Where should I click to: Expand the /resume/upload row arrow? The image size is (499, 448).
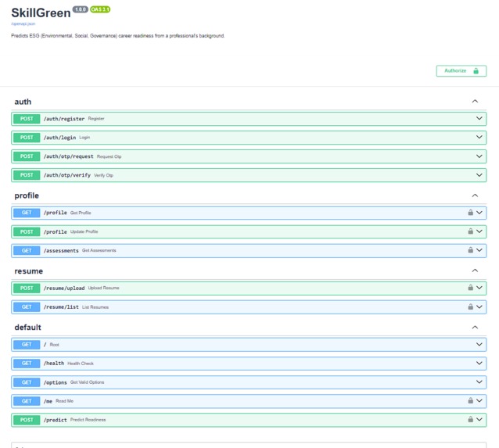pyautogui.click(x=479, y=288)
